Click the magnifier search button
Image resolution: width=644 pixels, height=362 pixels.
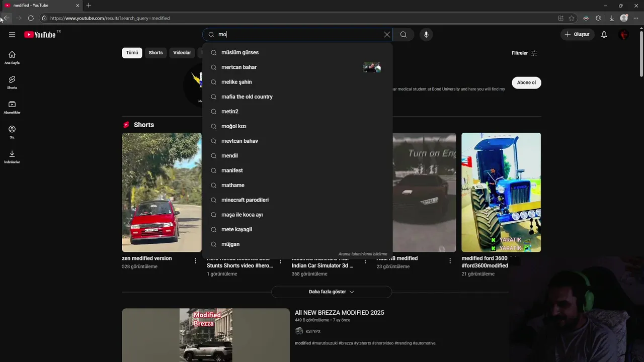(x=404, y=35)
